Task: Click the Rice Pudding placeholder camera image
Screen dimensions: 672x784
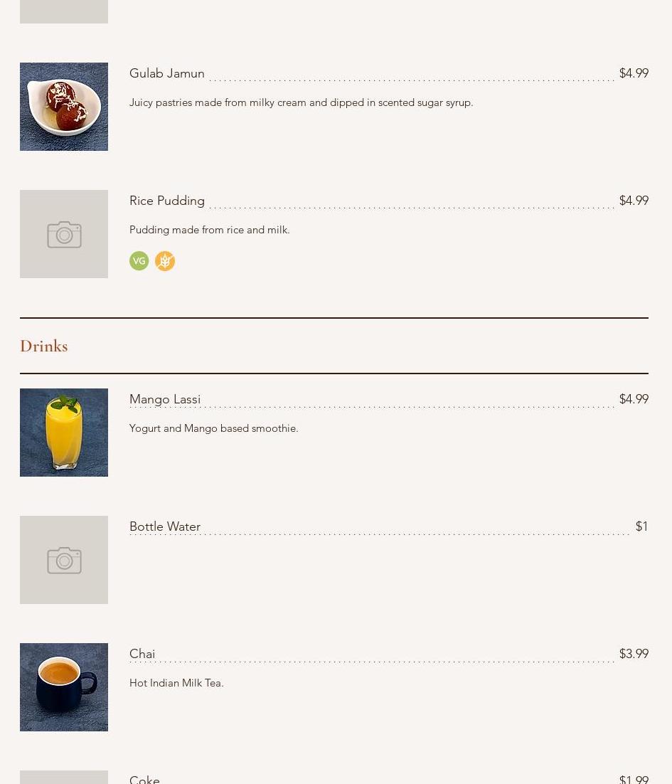Action: click(x=64, y=234)
